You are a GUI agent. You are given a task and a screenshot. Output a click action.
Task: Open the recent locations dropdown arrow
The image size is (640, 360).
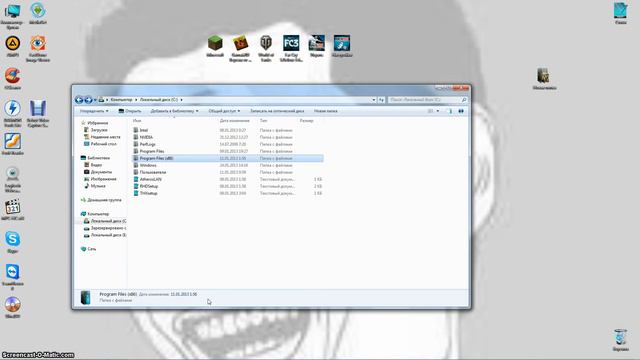(95, 100)
